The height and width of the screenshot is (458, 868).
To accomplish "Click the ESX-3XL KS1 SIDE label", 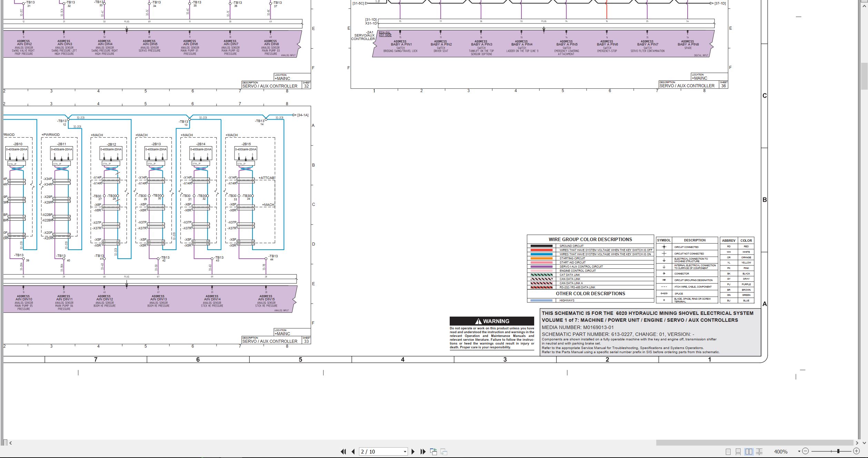I will [385, 34].
